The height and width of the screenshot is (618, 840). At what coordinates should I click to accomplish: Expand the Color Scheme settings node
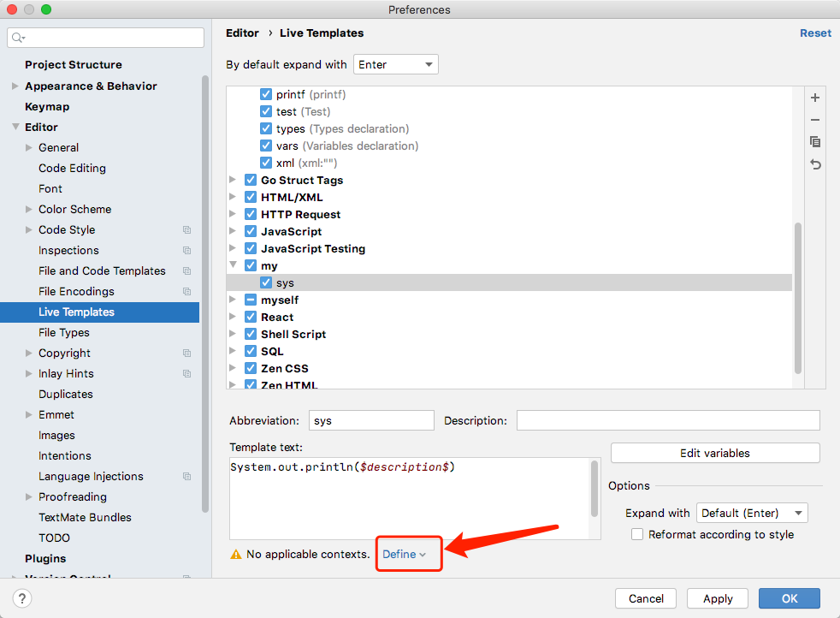pos(29,209)
